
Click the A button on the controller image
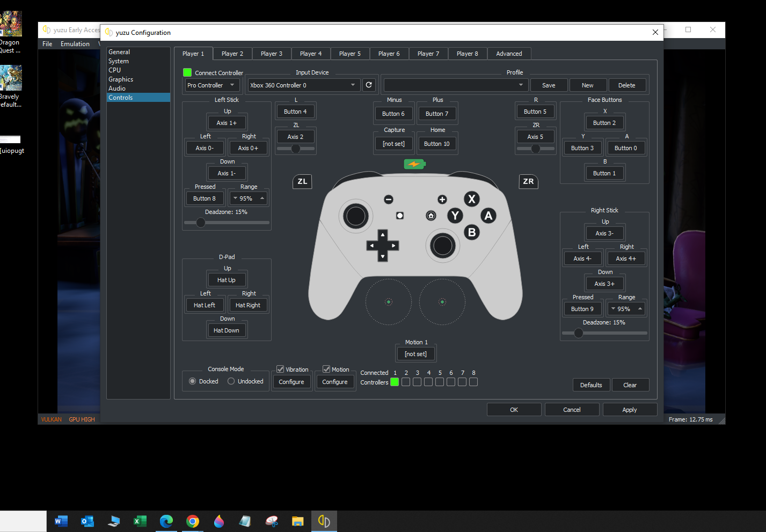[x=488, y=216]
